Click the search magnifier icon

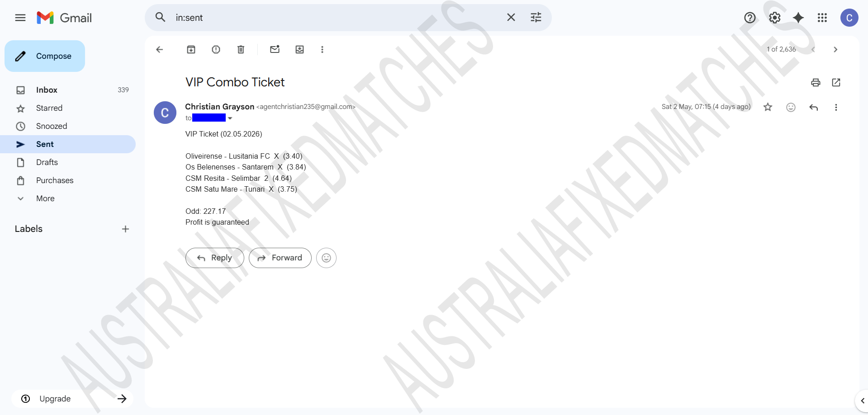coord(160,17)
